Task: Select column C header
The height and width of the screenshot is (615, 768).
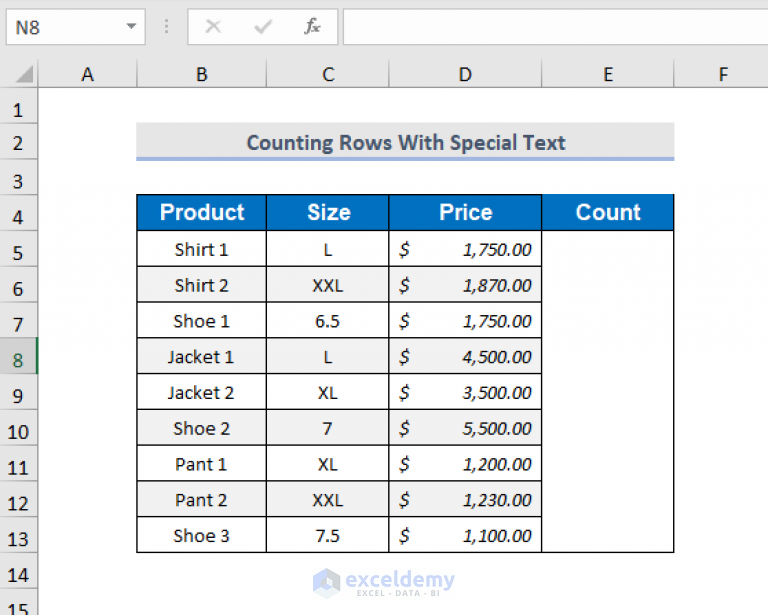Action: 328,74
